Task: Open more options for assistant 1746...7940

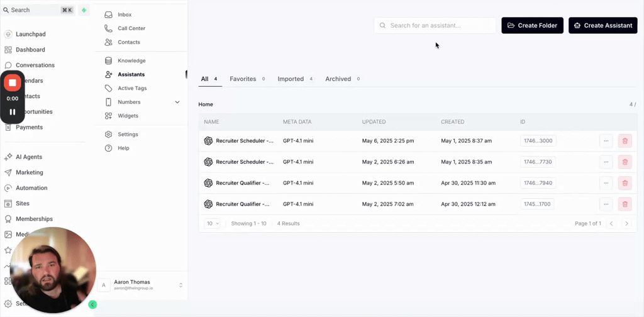Action: tap(606, 183)
